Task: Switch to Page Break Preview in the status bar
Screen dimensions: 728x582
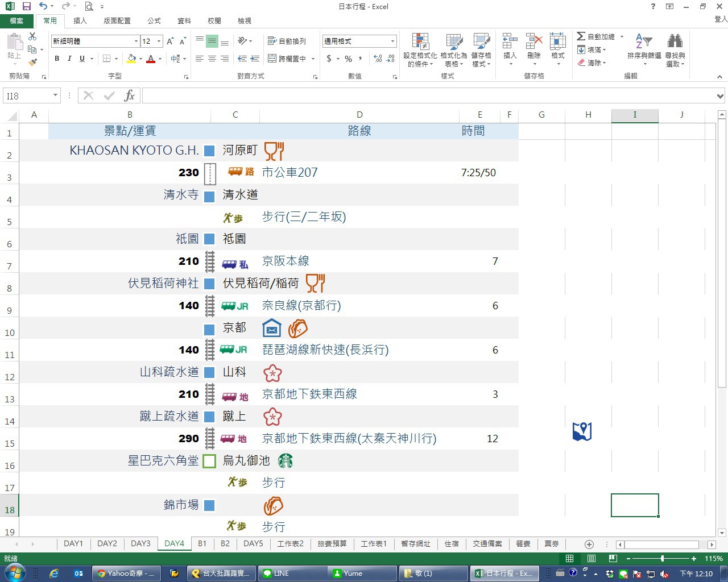Action: [613, 559]
